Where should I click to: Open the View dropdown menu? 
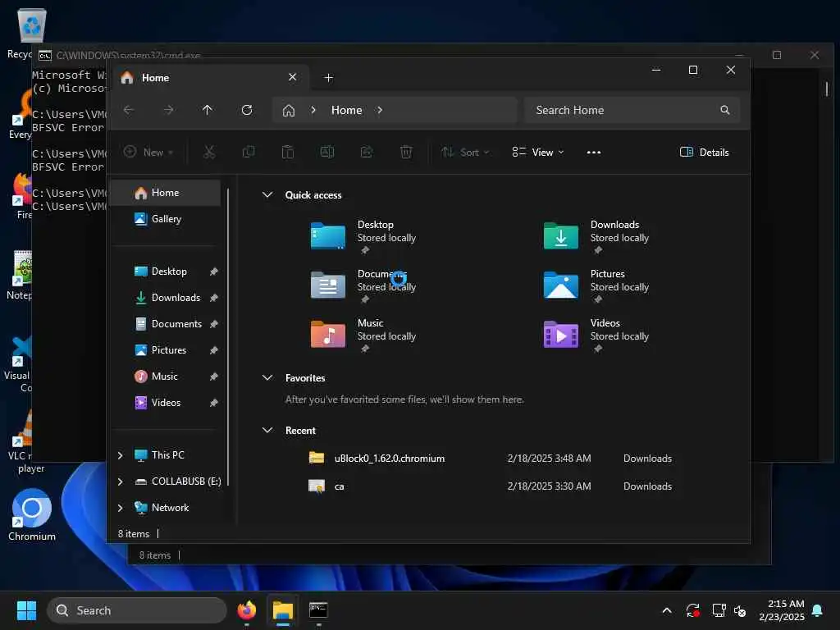[538, 153]
